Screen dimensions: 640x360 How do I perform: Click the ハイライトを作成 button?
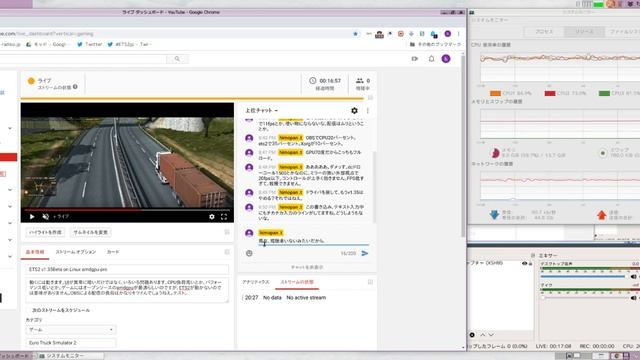coord(45,232)
